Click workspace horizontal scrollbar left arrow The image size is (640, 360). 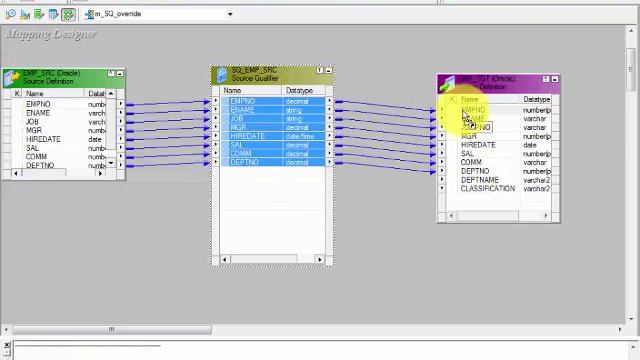[x=6, y=329]
